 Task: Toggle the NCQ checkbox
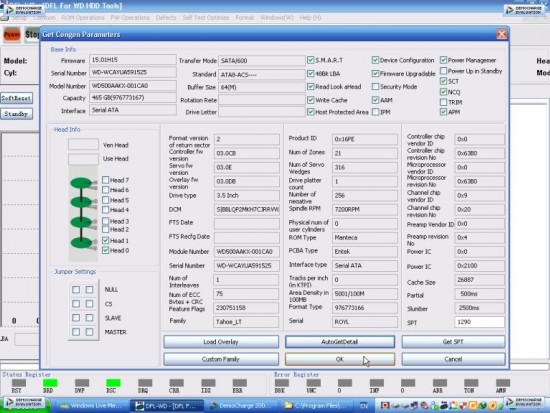pyautogui.click(x=443, y=92)
